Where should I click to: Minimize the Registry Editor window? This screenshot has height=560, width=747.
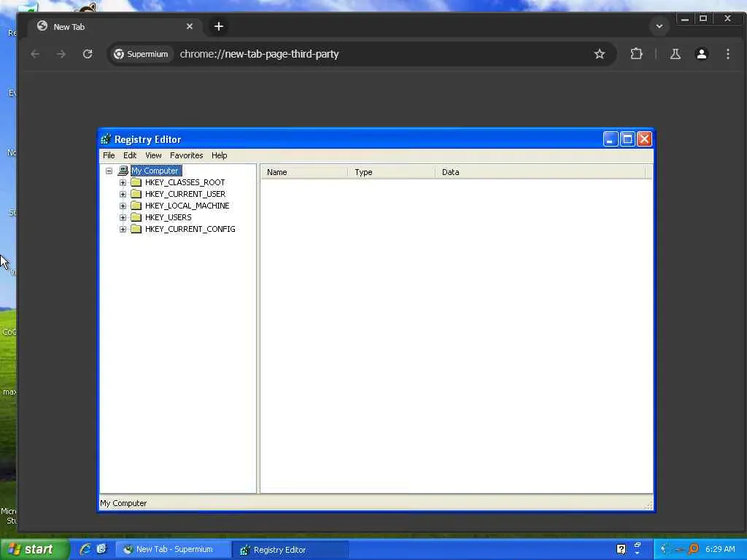click(x=611, y=139)
